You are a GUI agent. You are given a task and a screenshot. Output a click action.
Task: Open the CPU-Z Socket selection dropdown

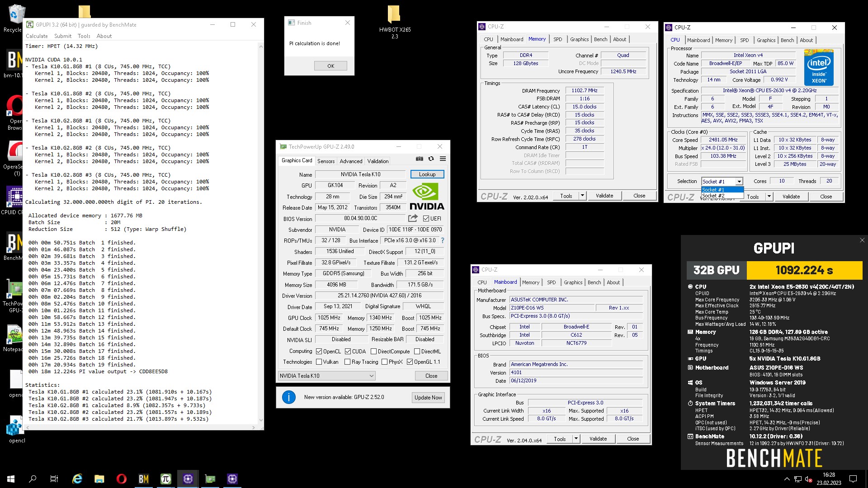(x=722, y=181)
